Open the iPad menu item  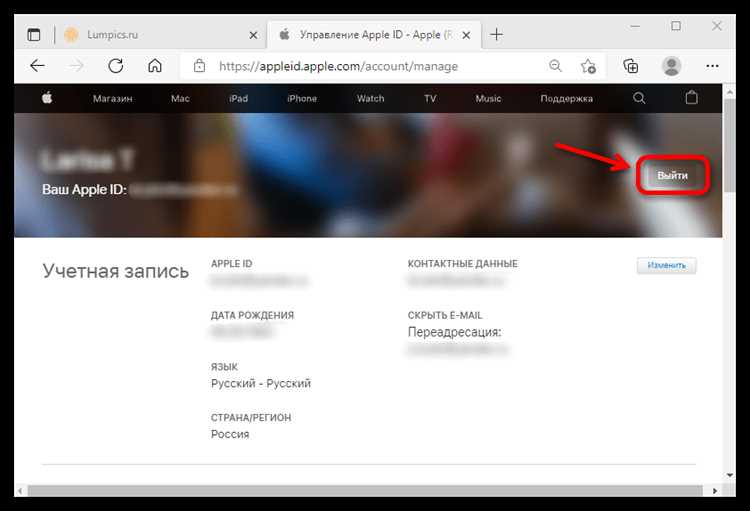point(238,99)
